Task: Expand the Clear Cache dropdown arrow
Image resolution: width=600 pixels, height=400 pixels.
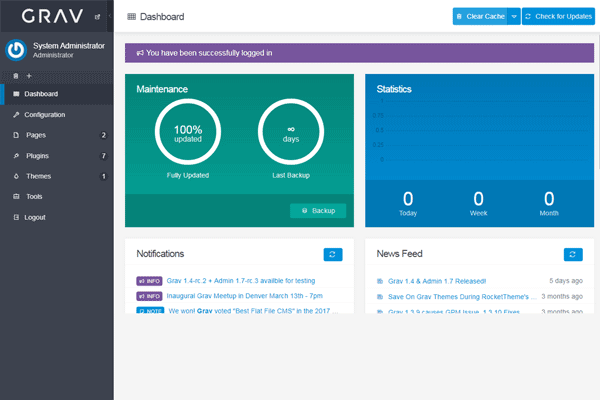Action: [513, 16]
